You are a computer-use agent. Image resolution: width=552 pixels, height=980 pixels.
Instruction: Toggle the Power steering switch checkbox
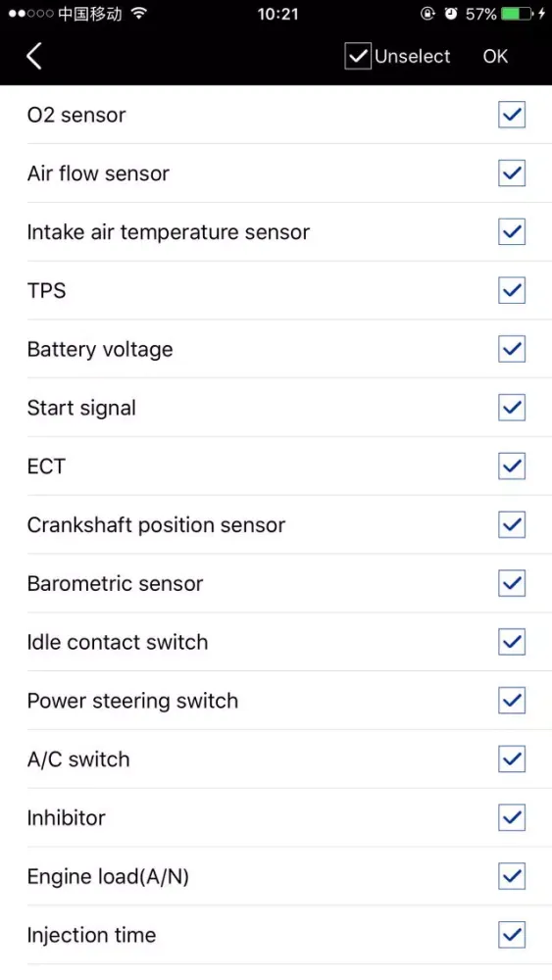coord(512,701)
